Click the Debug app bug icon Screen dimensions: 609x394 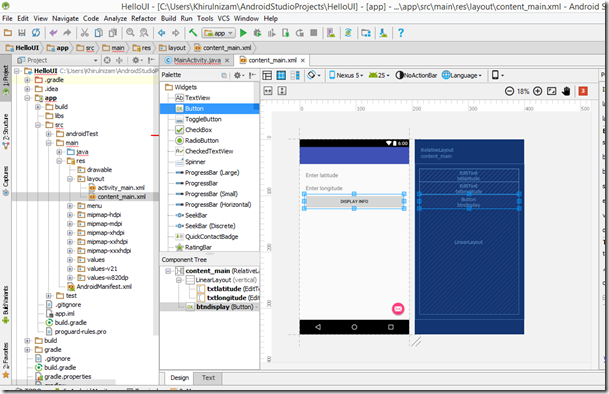(257, 33)
